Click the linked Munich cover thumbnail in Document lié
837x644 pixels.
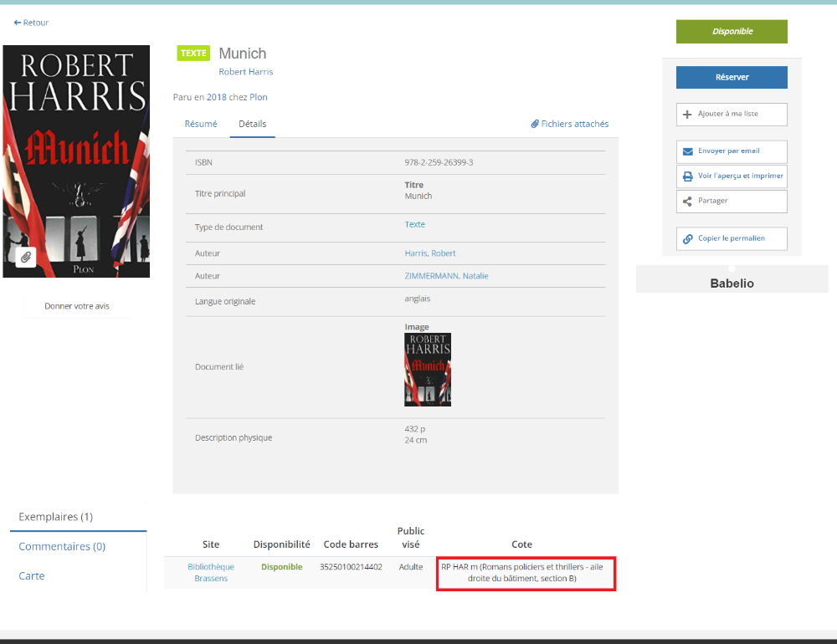428,369
